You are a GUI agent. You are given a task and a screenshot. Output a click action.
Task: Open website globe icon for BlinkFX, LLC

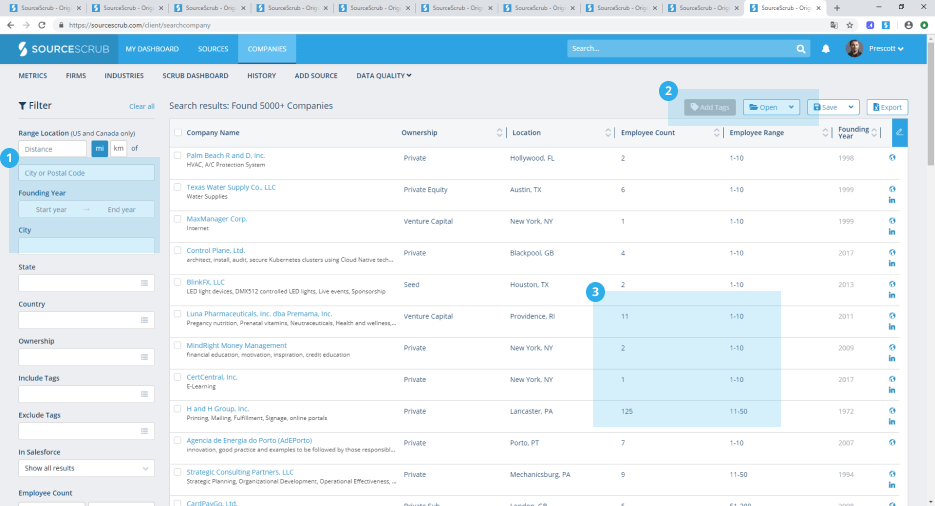[x=892, y=284]
